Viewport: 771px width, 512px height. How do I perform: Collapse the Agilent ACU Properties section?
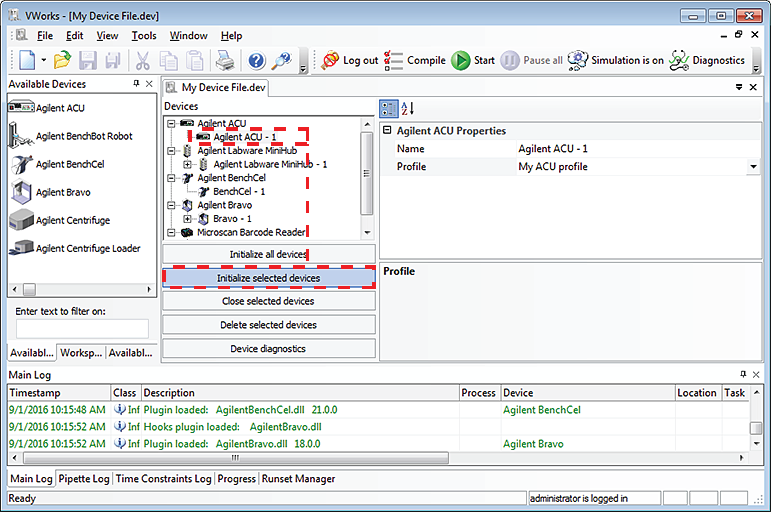387,131
